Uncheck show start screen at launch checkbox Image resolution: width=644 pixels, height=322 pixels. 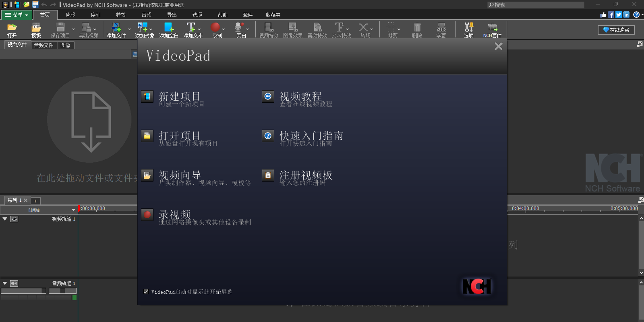click(146, 292)
